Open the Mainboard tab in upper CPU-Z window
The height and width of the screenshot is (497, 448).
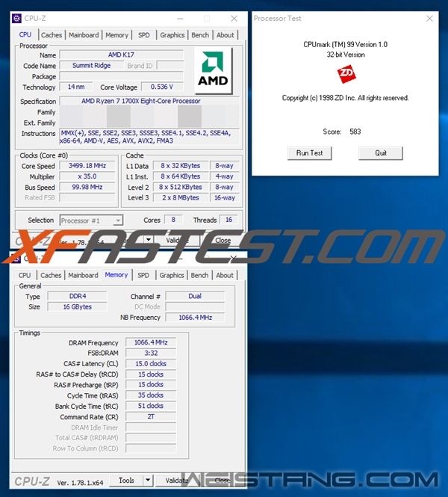[x=84, y=35]
